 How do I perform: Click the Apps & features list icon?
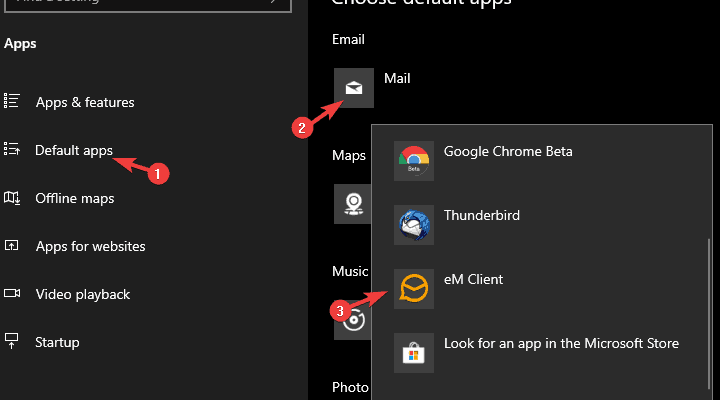11,101
